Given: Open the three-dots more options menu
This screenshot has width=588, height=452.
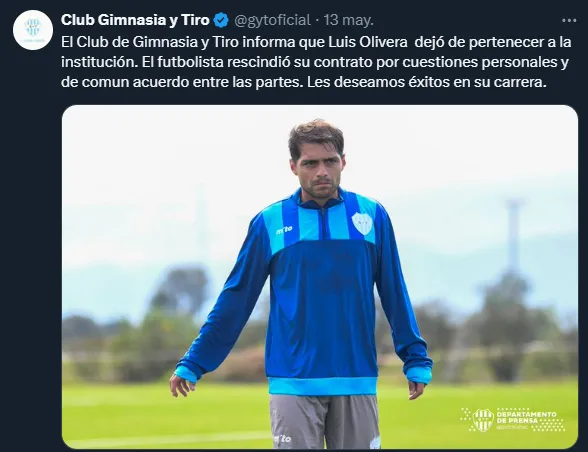Looking at the screenshot, I should pyautogui.click(x=569, y=21).
